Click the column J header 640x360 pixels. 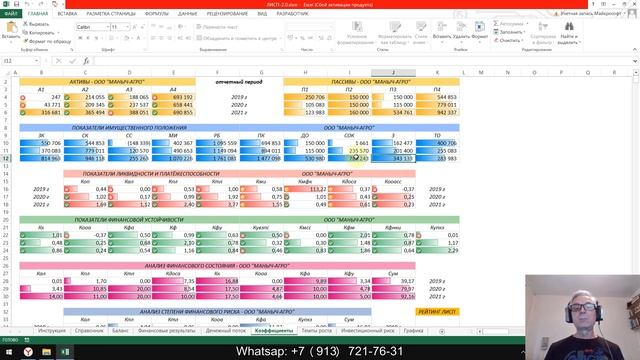coord(393,73)
